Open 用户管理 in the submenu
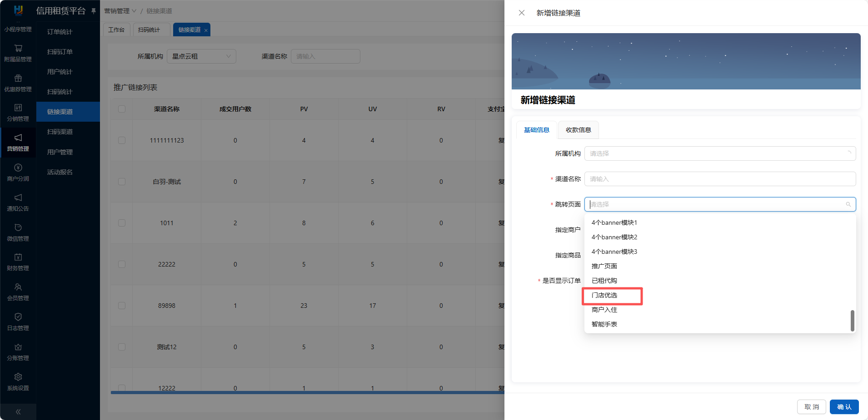 (60, 152)
